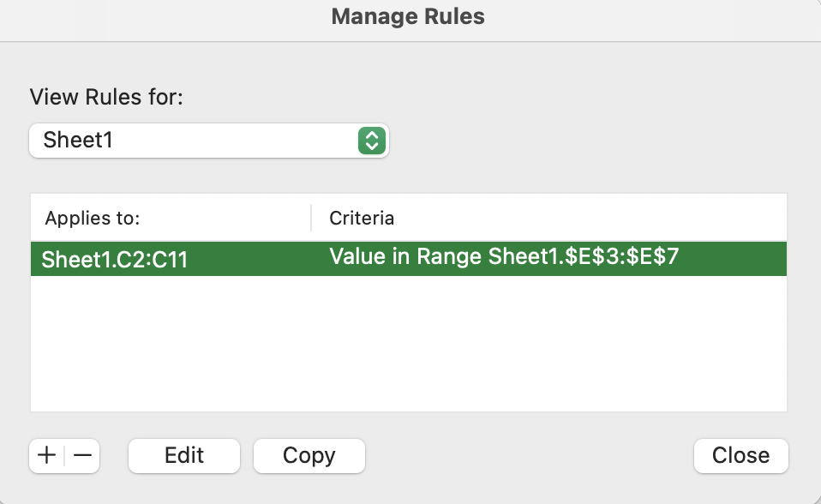This screenshot has width=821, height=504.
Task: Click the divider between Applies to and Criteria
Action: [311, 218]
